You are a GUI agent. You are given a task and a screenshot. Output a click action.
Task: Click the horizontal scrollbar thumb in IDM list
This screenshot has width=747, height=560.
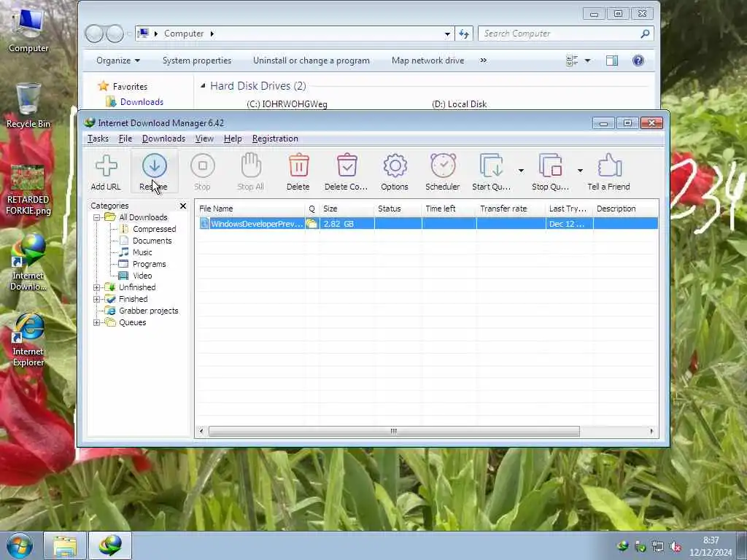[x=394, y=432]
